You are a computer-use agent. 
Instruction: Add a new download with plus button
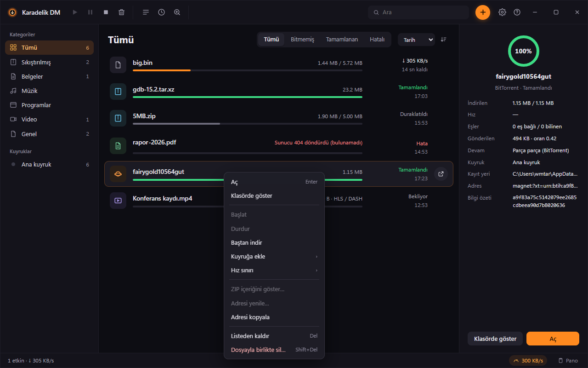[x=483, y=12]
